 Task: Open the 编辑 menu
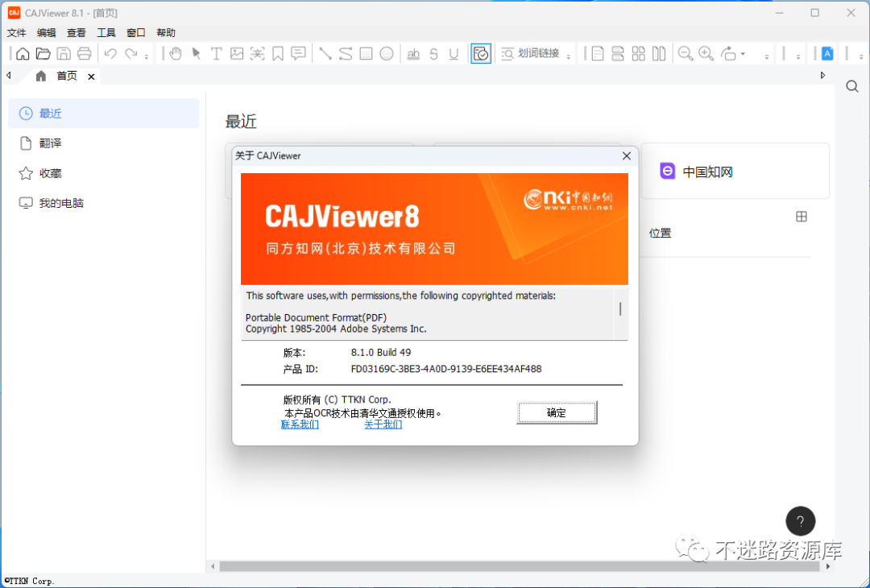point(47,33)
